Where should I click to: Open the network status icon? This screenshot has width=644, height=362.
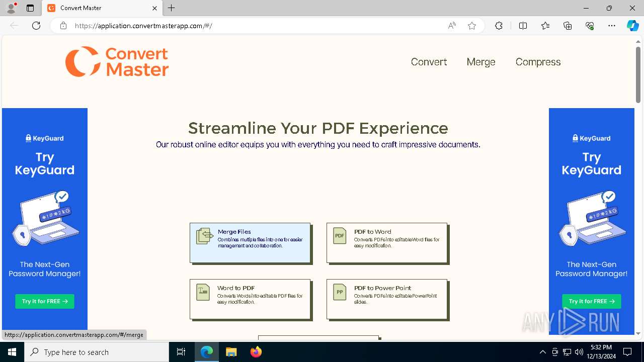point(567,352)
